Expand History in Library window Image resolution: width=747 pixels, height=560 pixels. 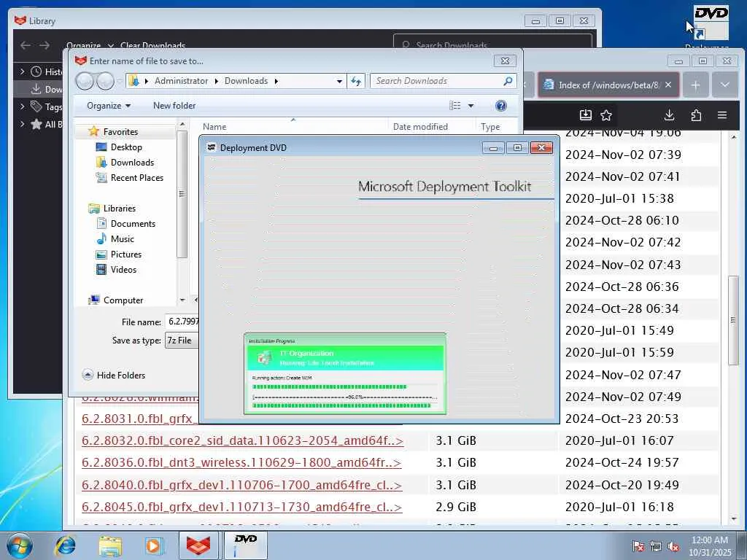click(22, 71)
